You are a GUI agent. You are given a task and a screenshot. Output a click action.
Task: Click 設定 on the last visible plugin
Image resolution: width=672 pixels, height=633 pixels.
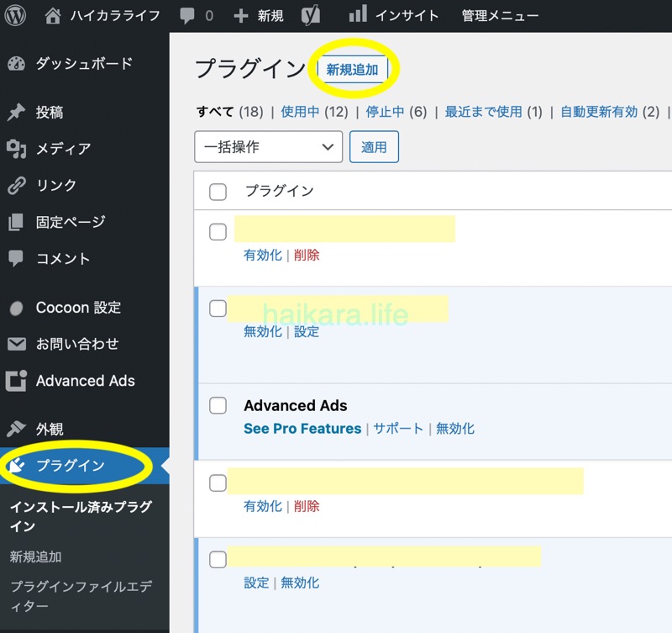(x=256, y=583)
